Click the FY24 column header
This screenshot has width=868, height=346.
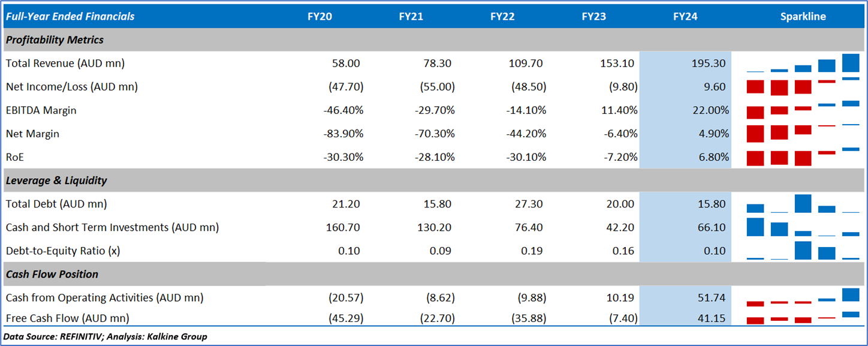[x=685, y=17]
